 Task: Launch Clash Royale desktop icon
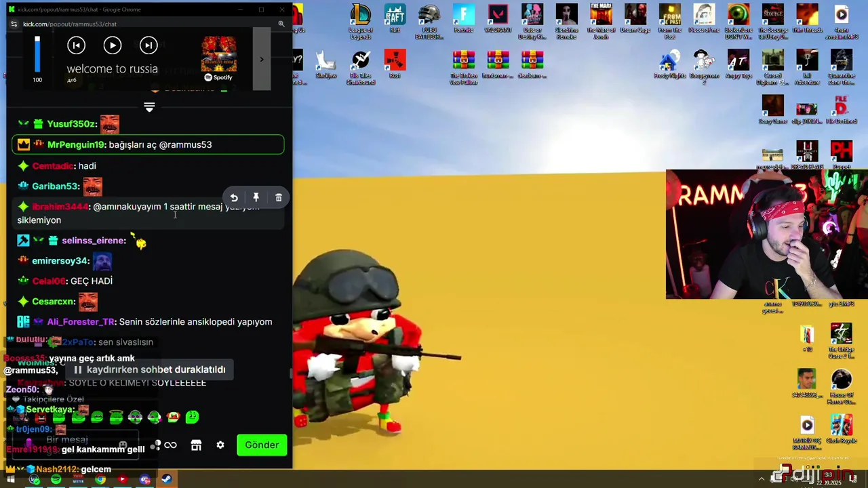842,429
